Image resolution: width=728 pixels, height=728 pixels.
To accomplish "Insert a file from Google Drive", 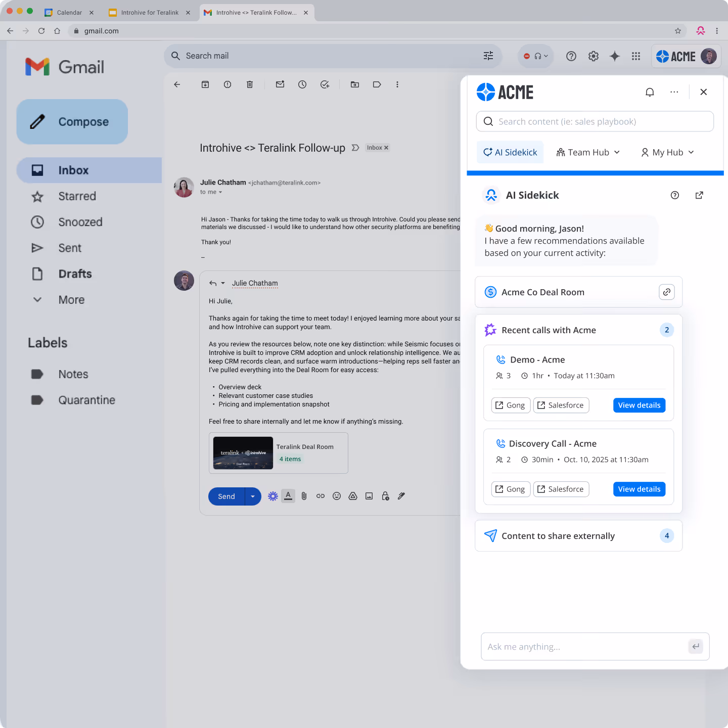I will click(353, 496).
